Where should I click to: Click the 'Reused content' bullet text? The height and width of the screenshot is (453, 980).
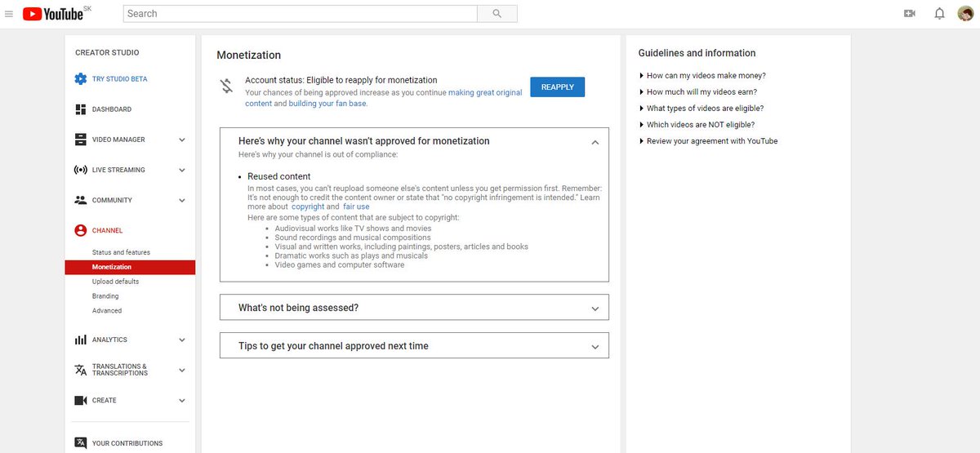tap(279, 176)
